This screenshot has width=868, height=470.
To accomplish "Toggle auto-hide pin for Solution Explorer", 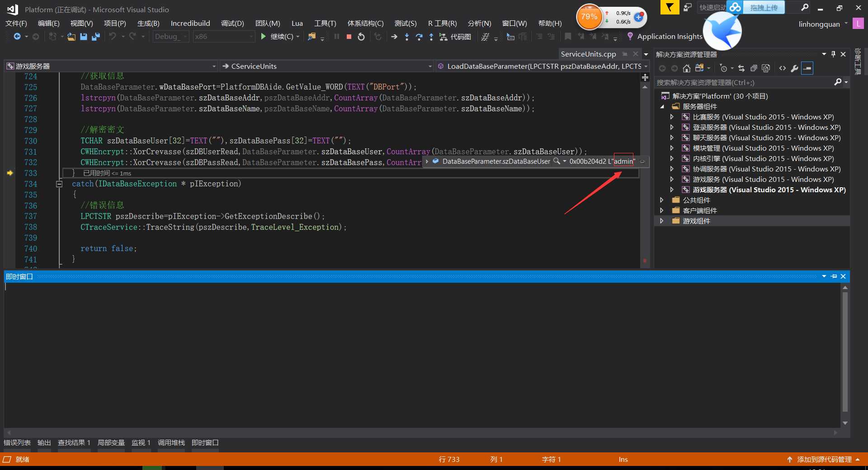I will point(833,54).
